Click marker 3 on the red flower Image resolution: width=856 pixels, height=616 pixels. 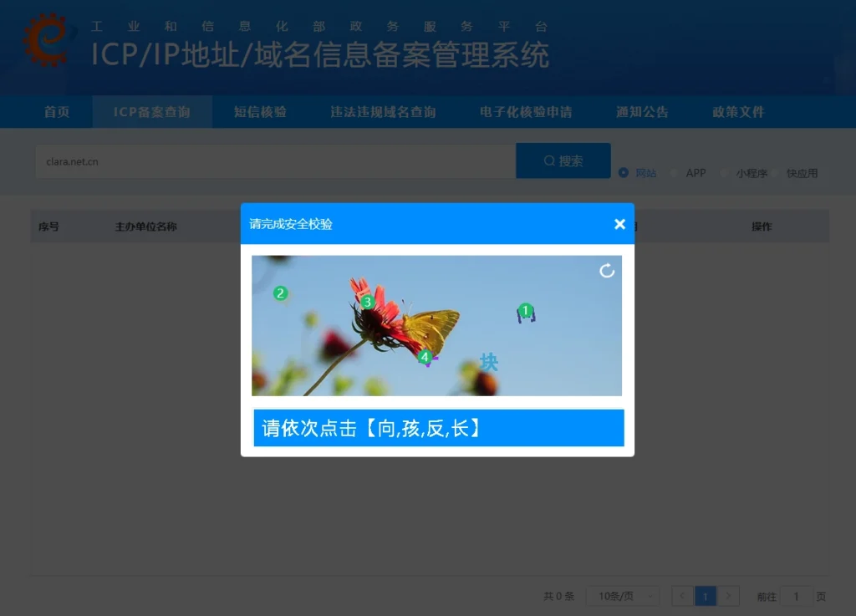coord(366,303)
